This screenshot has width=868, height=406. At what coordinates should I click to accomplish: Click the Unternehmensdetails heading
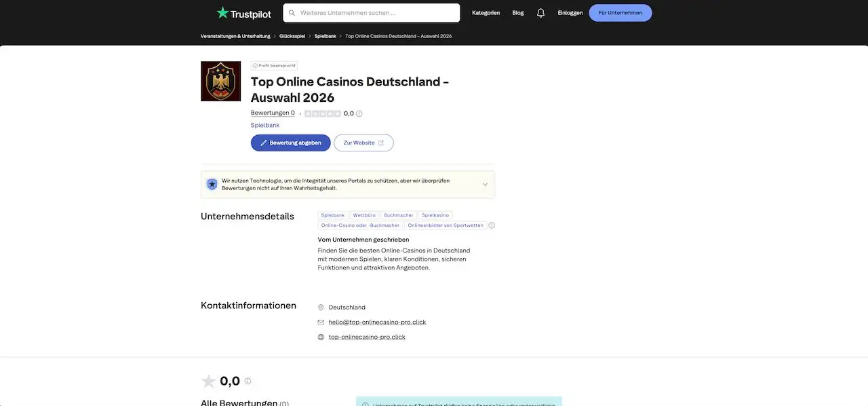tap(248, 217)
